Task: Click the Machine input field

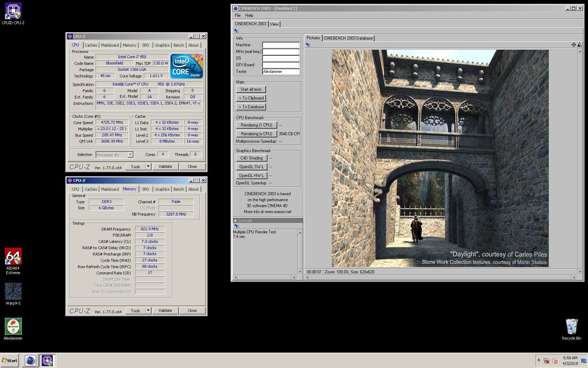Action: point(281,45)
